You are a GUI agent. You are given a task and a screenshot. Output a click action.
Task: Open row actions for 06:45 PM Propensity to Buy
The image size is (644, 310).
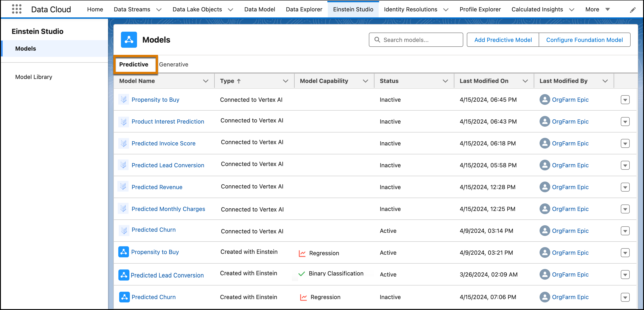[x=625, y=100]
